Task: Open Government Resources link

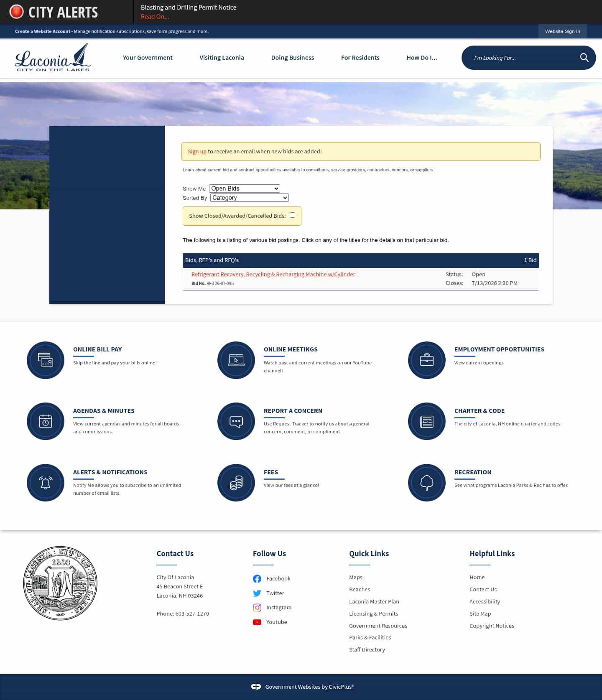Action: point(378,626)
